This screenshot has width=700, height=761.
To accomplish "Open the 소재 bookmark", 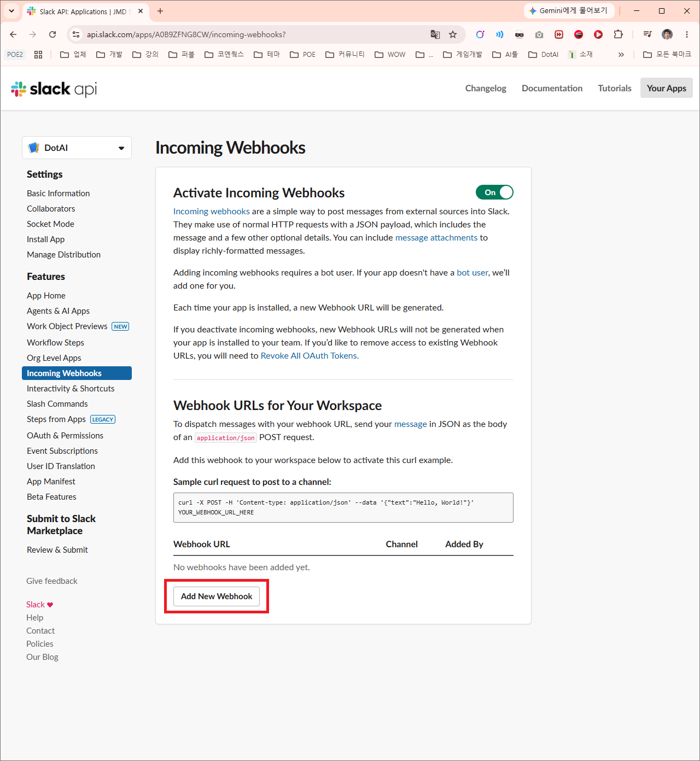I will coord(581,55).
